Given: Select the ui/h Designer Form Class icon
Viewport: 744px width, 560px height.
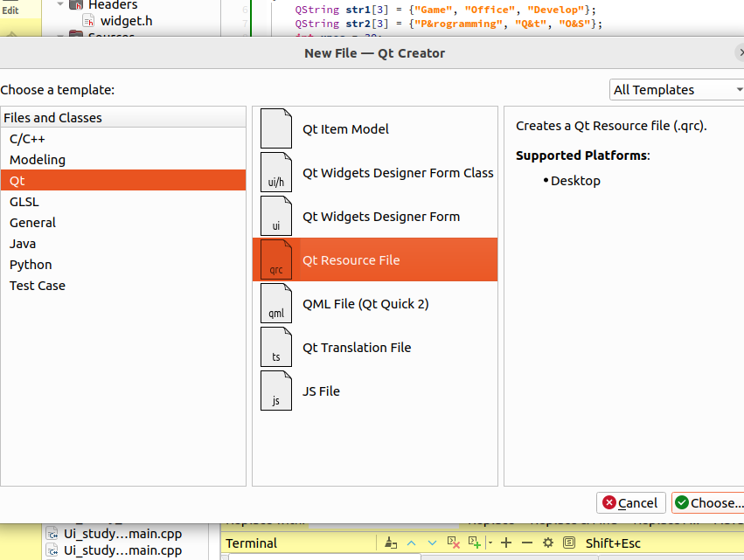Looking at the screenshot, I should click(276, 172).
